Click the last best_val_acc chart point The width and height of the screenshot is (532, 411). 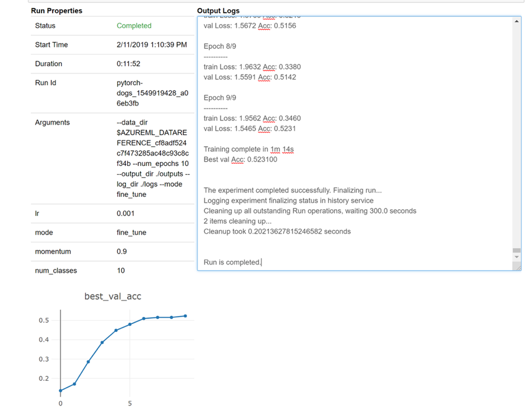coord(185,316)
